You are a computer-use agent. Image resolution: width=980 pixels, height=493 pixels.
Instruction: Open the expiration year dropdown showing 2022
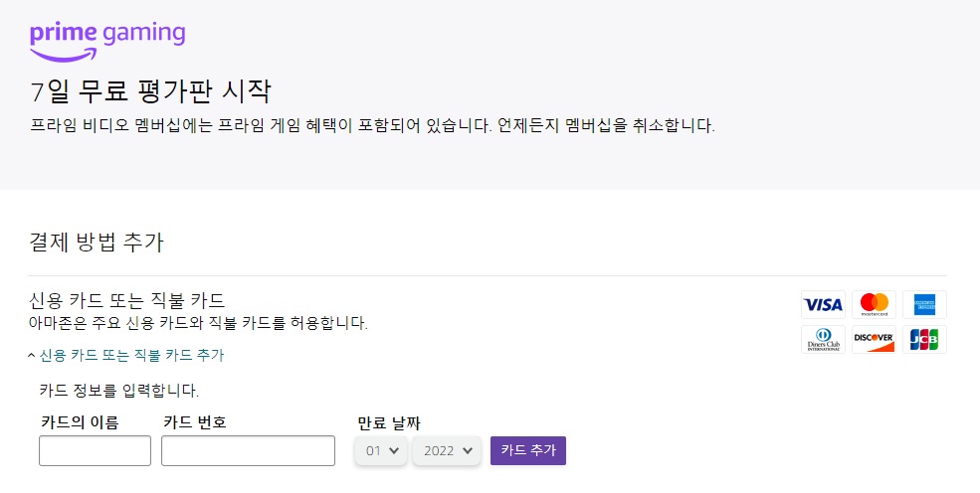click(x=447, y=450)
